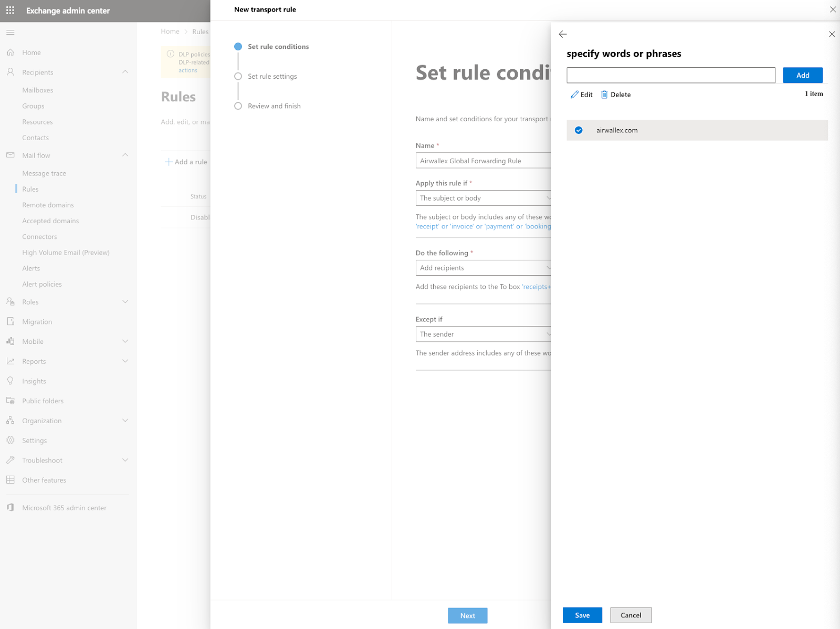Click the Settings gear icon in sidebar

tap(10, 441)
